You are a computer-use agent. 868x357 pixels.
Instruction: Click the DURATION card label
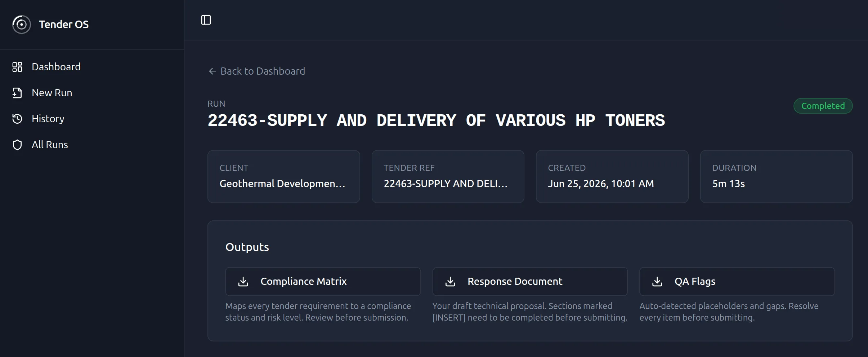coord(734,168)
